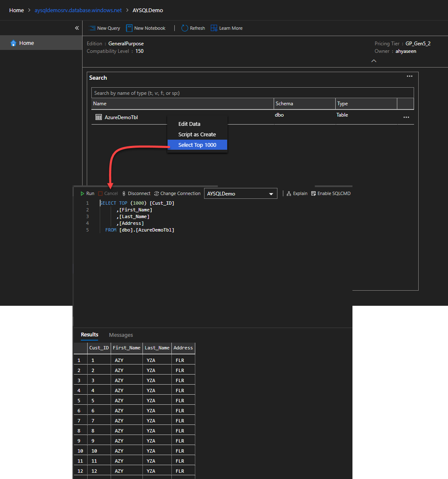
Task: Collapse the database properties section
Action: (x=374, y=61)
